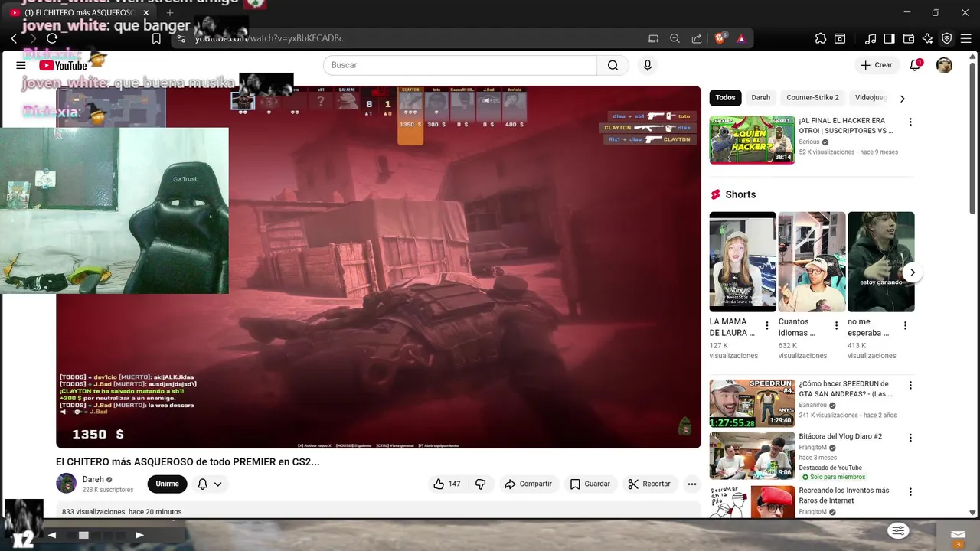The width and height of the screenshot is (980, 551).
Task: Open the account avatar menu
Action: (x=944, y=65)
